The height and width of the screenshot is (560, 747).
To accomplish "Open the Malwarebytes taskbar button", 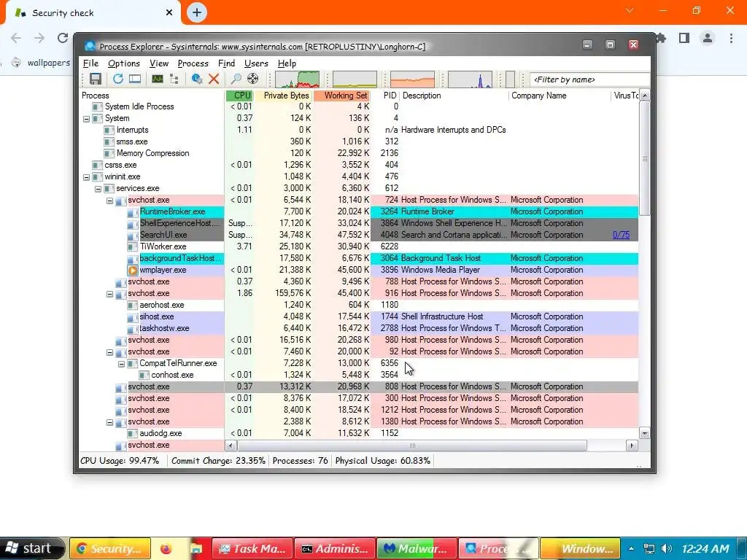I will click(417, 548).
